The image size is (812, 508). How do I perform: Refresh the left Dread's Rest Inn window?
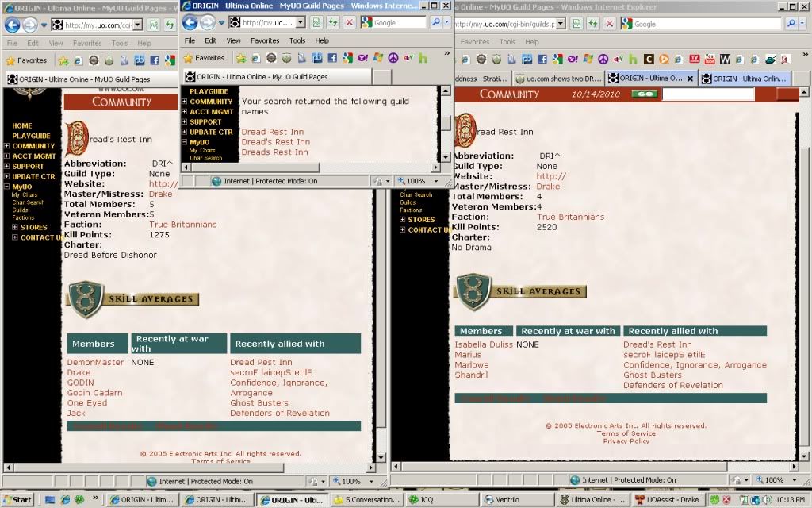coord(170,25)
